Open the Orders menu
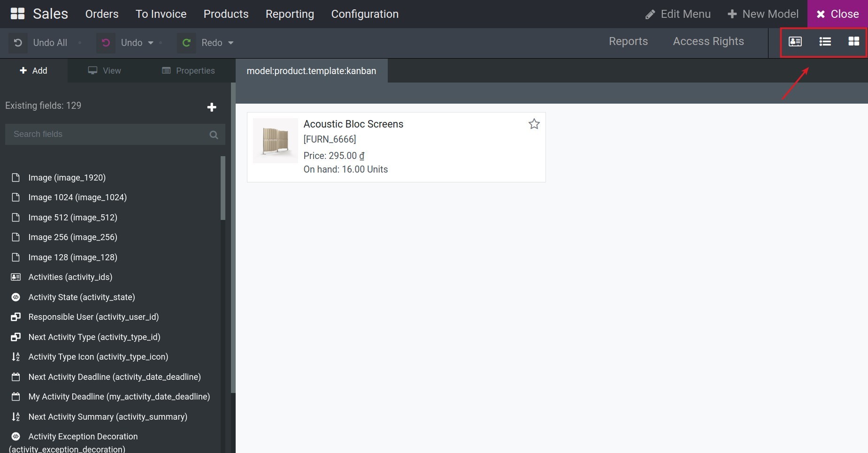Viewport: 868px width, 453px height. click(102, 14)
